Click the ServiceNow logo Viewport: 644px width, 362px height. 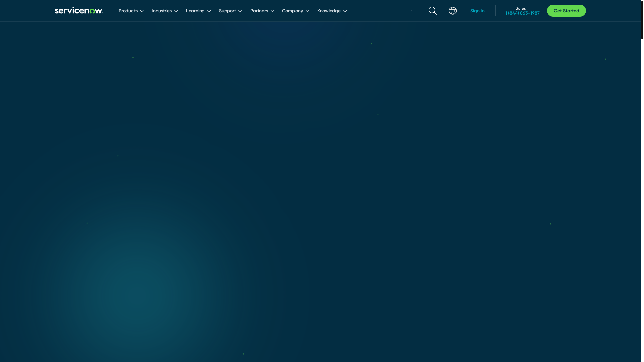pyautogui.click(x=79, y=10)
